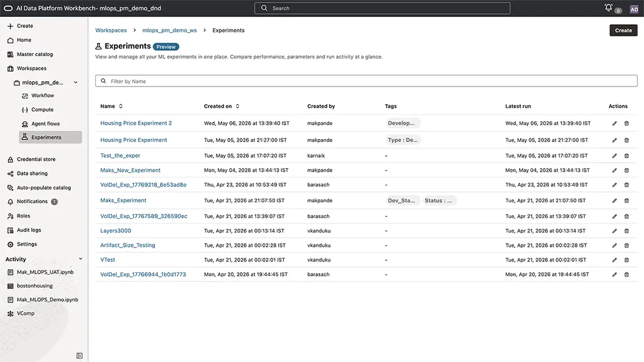Open the notifications bell icon
644x362 pixels.
click(608, 8)
